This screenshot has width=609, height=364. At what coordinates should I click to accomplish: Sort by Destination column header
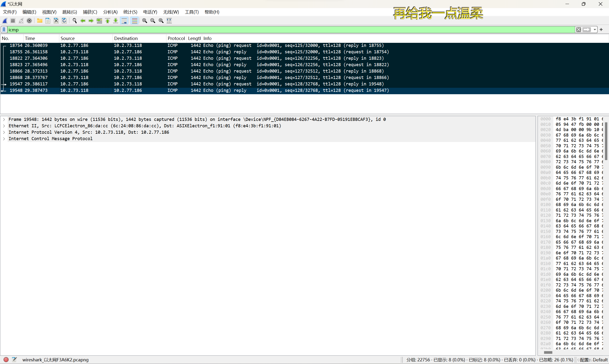(x=139, y=38)
